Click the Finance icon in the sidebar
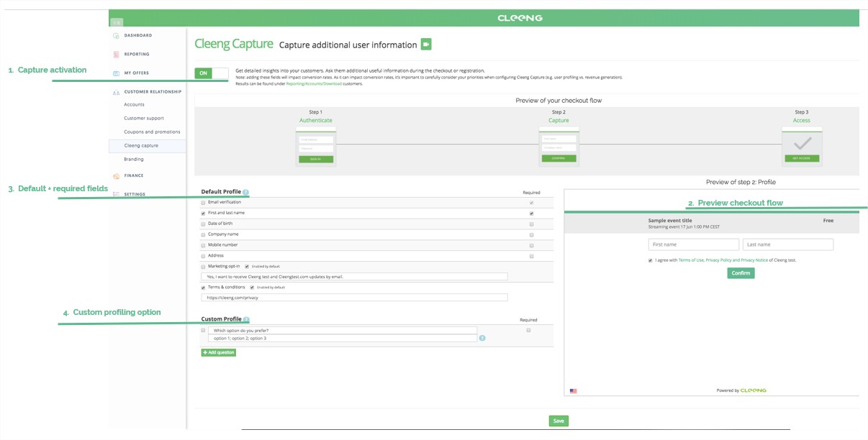The width and height of the screenshot is (868, 440). click(116, 176)
